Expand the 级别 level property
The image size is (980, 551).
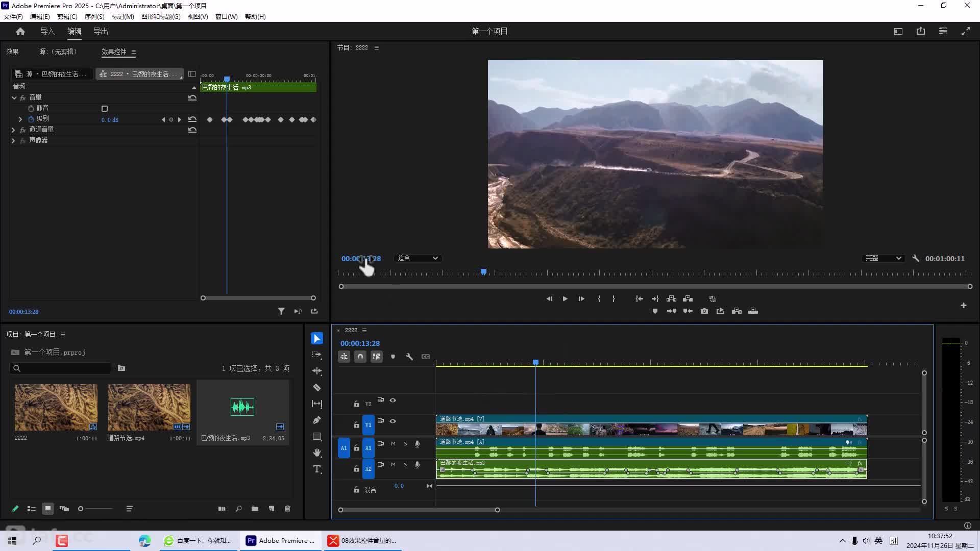(20, 119)
